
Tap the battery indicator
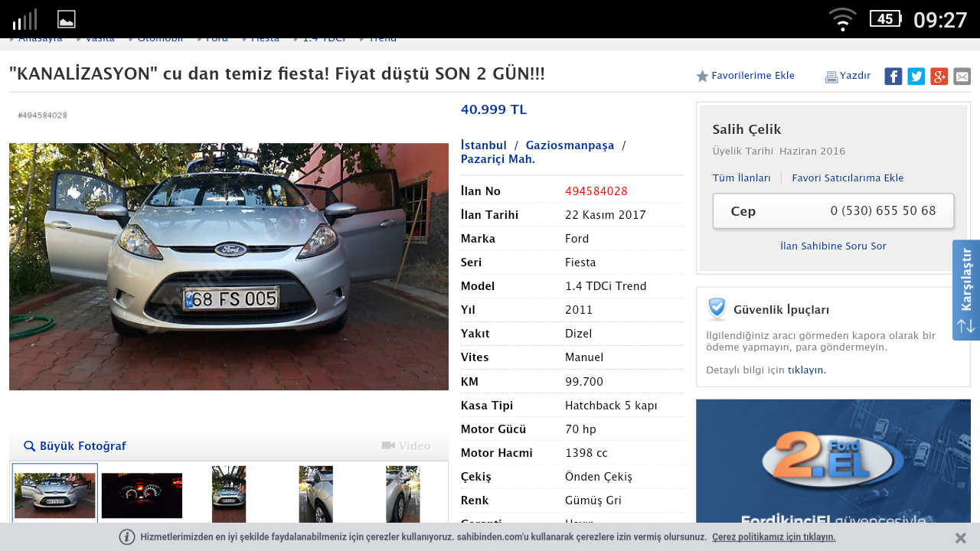(885, 19)
